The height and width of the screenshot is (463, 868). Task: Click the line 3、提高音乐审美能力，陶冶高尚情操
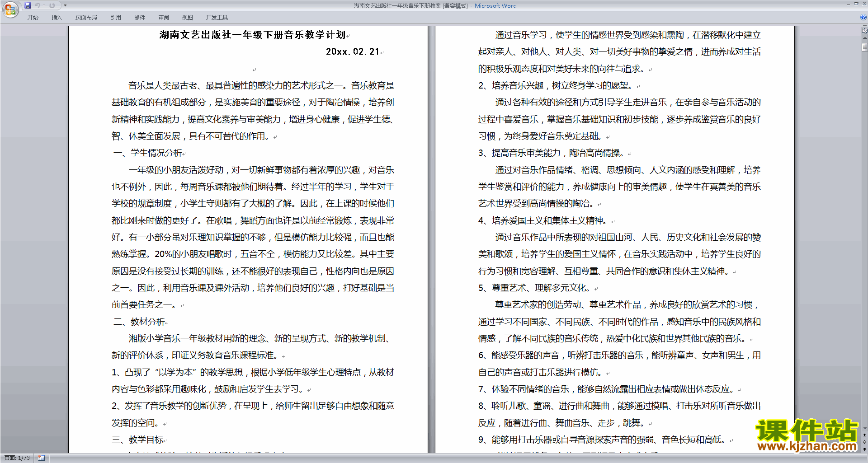click(552, 153)
